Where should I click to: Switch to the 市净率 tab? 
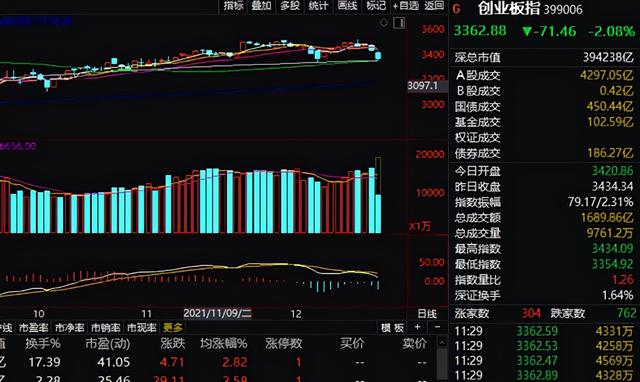point(69,328)
